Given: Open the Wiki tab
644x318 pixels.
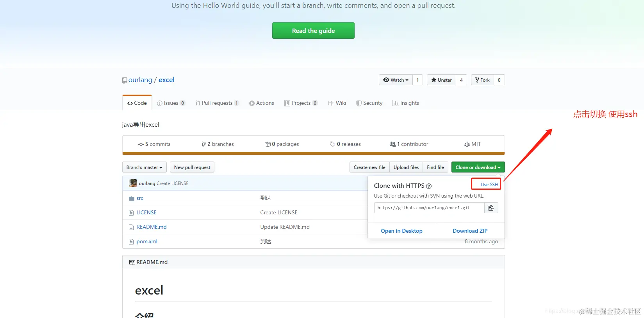Looking at the screenshot, I should pos(337,103).
